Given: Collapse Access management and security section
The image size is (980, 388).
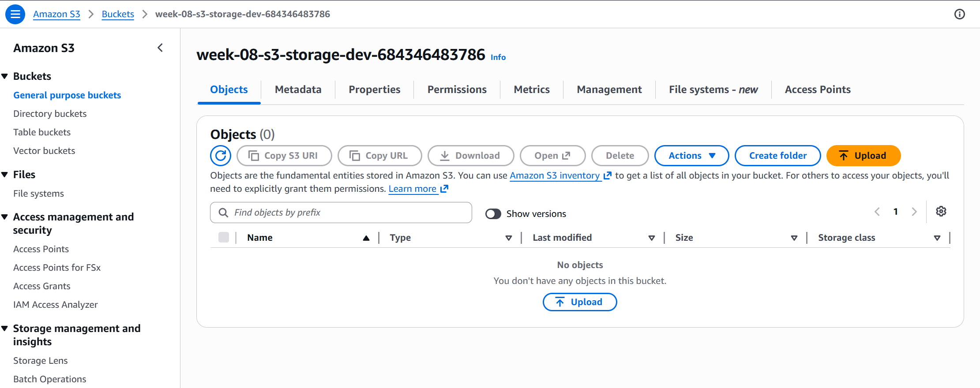Looking at the screenshot, I should [5, 217].
